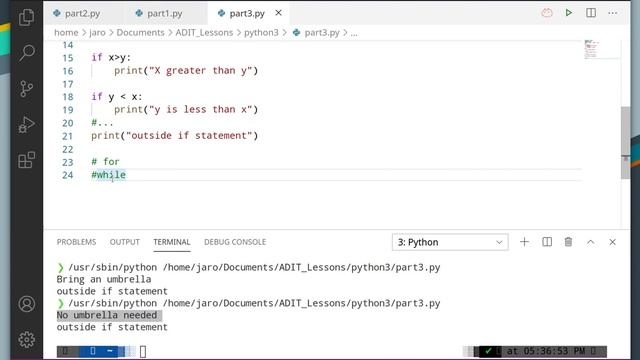Open the Explorer files view
This screenshot has width=640, height=360.
[x=27, y=17]
